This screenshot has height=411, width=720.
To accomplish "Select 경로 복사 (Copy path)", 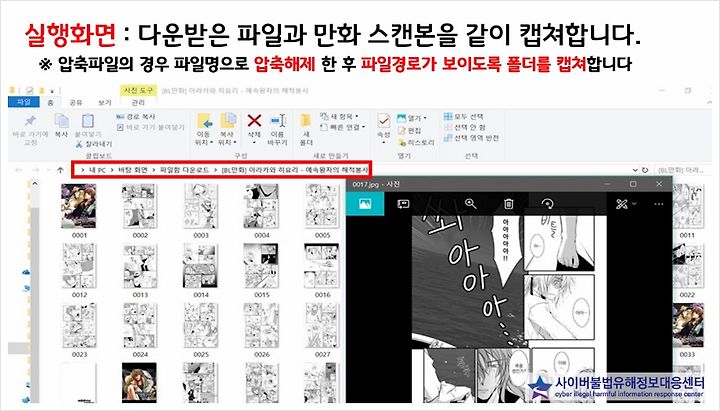I will point(136,117).
